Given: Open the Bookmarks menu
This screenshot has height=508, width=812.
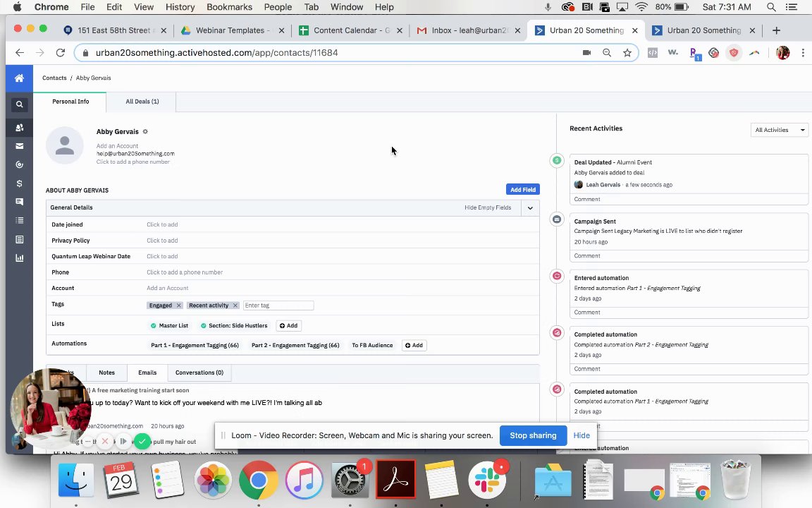Looking at the screenshot, I should [229, 7].
